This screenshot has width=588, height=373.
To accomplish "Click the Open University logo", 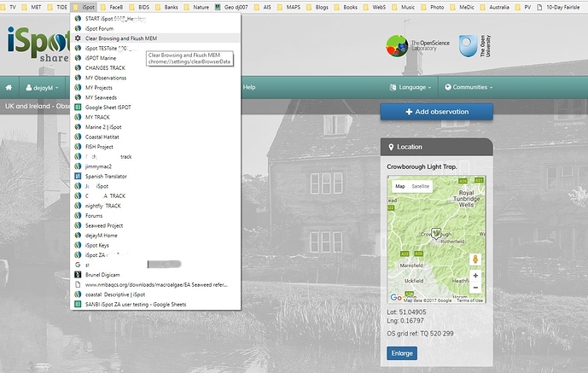I will click(x=474, y=46).
